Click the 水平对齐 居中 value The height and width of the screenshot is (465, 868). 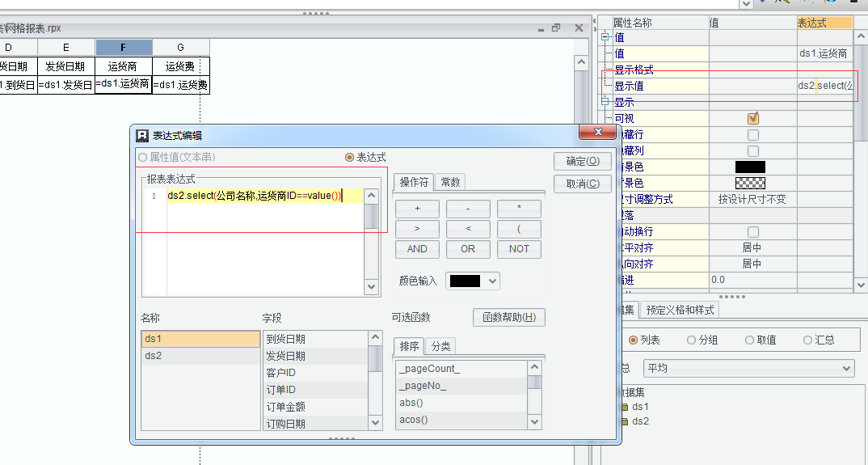(753, 247)
